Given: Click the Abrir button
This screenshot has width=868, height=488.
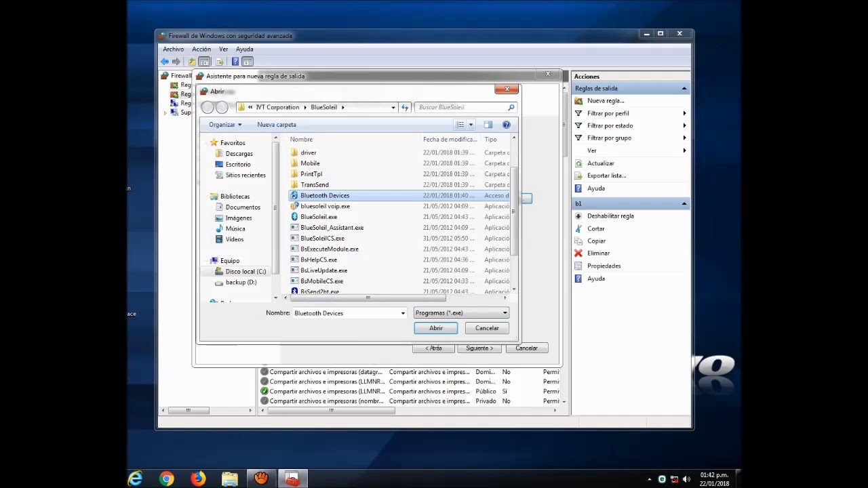Looking at the screenshot, I should 436,328.
